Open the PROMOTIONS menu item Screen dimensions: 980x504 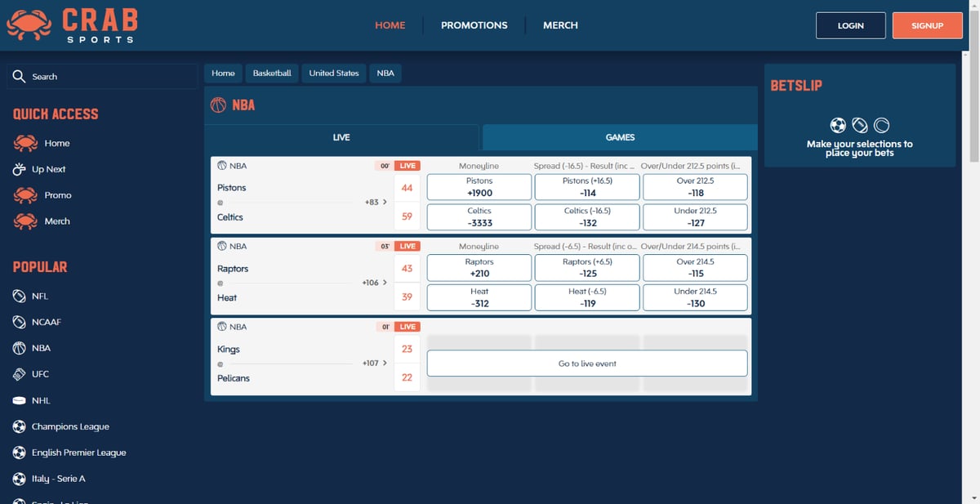pos(474,25)
